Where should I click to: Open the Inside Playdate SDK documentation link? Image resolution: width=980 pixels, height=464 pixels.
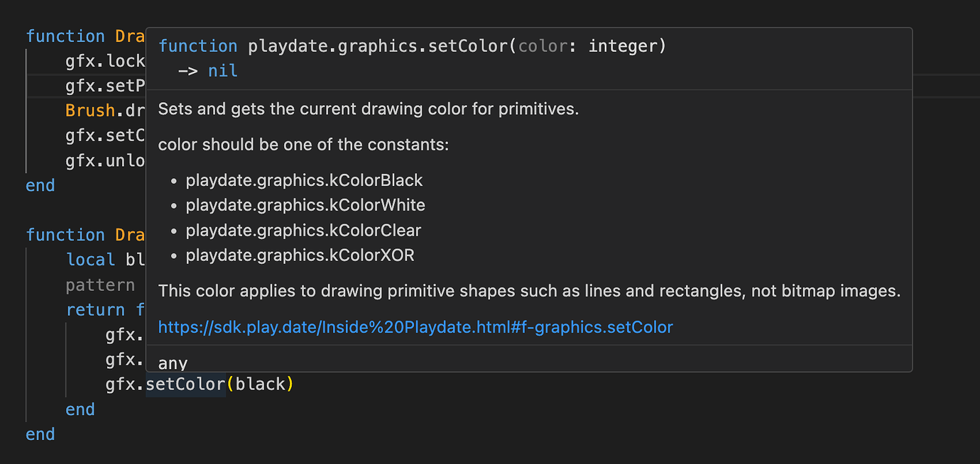[415, 327]
